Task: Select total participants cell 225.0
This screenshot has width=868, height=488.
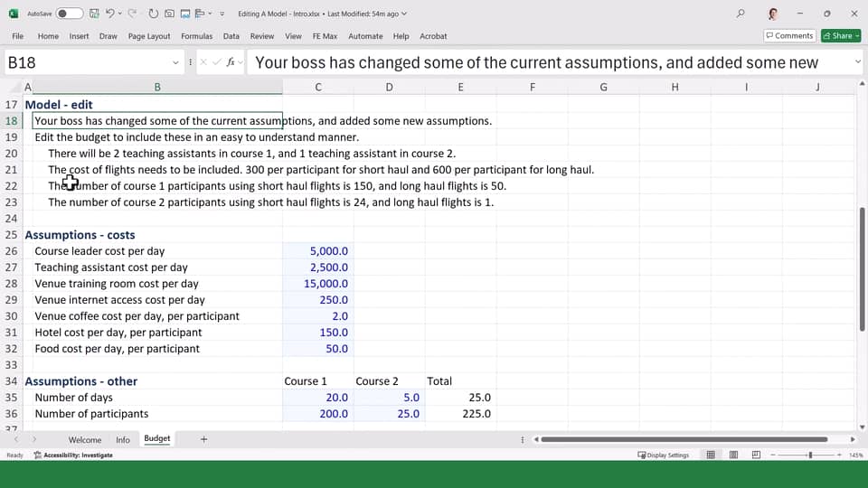Action: click(460, 414)
